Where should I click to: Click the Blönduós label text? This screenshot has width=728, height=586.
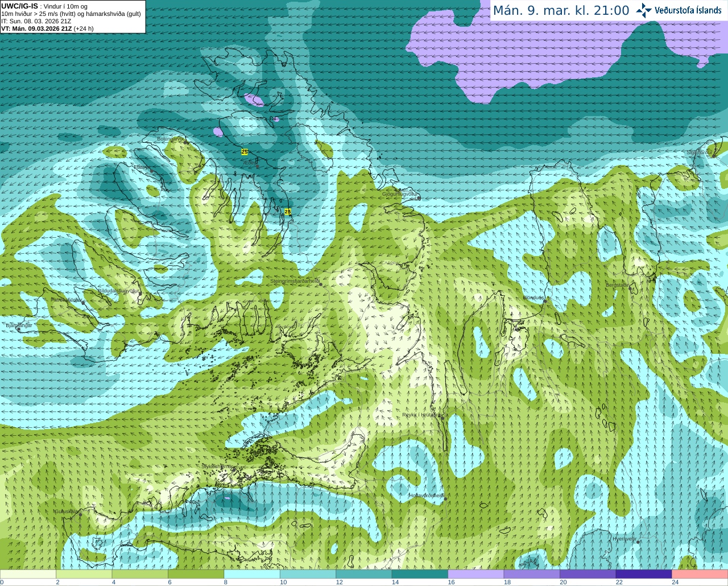tap(533, 298)
